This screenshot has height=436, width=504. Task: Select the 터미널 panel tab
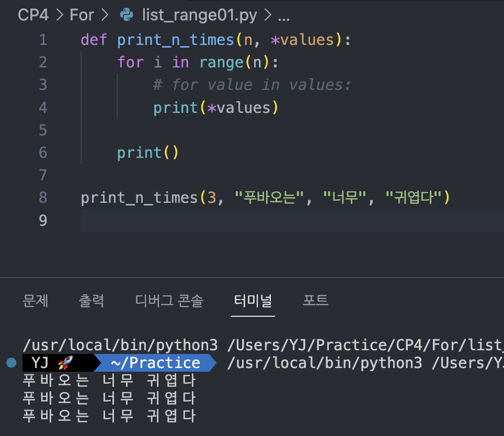click(253, 301)
